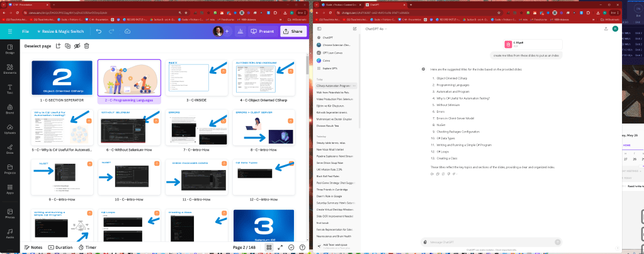Image resolution: width=644 pixels, height=254 pixels.
Task: Select slide 1 C-SECTION SEPERATOR thumbnail
Action: point(62,78)
